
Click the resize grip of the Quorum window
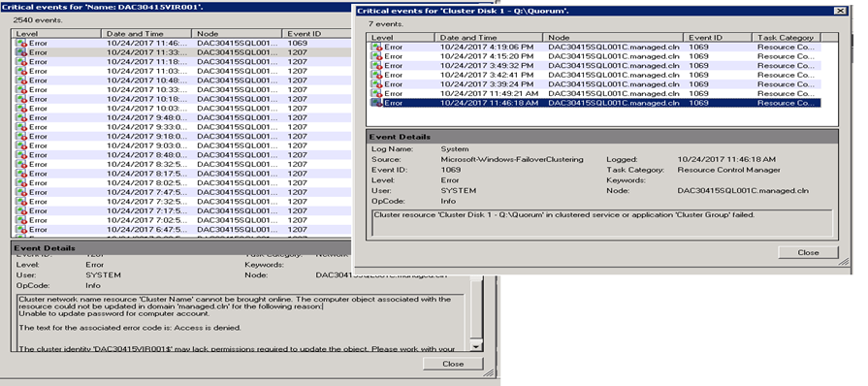point(844,262)
